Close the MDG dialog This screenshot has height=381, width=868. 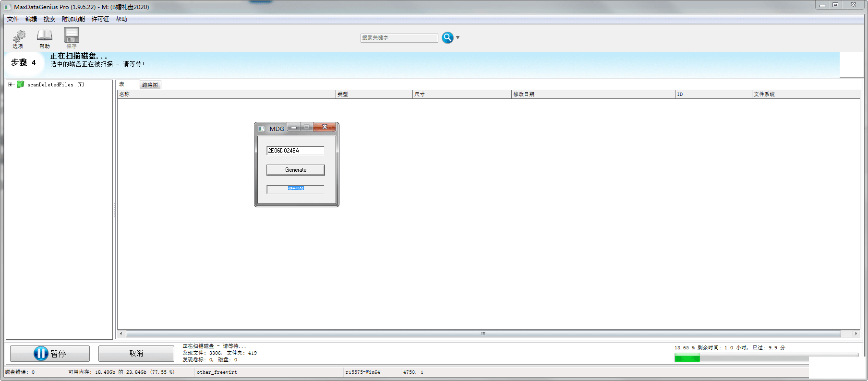[325, 127]
